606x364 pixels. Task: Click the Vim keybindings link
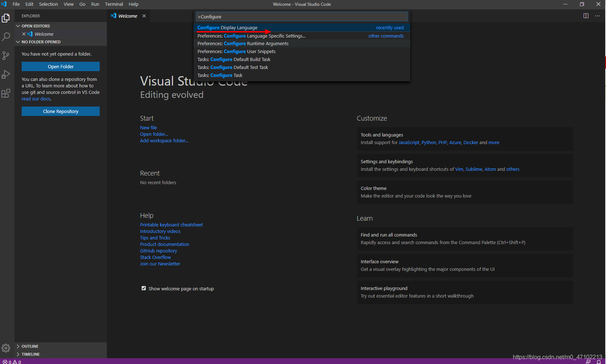point(459,169)
